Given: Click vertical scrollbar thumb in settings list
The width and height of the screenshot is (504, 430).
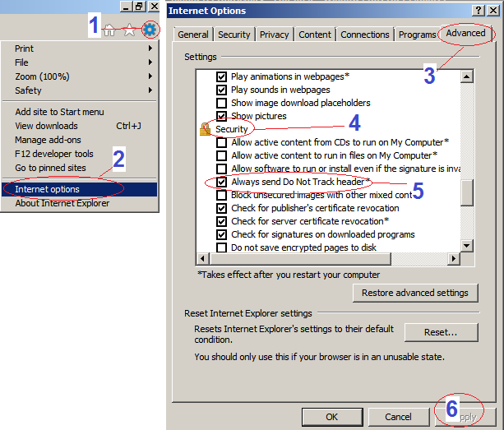Looking at the screenshot, I should tap(466, 192).
